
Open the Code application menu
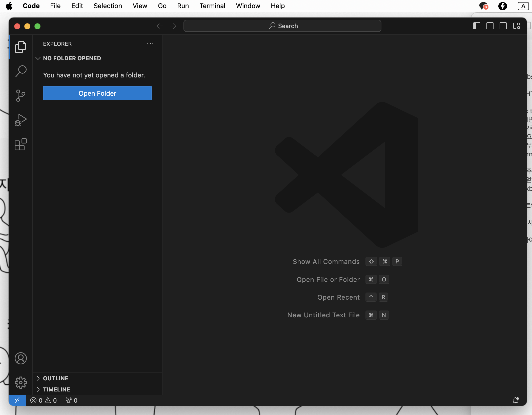click(31, 6)
